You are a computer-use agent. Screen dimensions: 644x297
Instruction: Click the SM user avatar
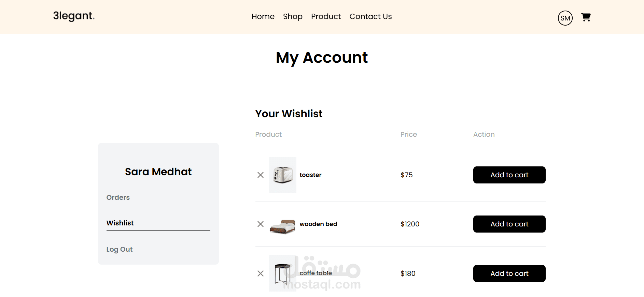click(x=565, y=18)
